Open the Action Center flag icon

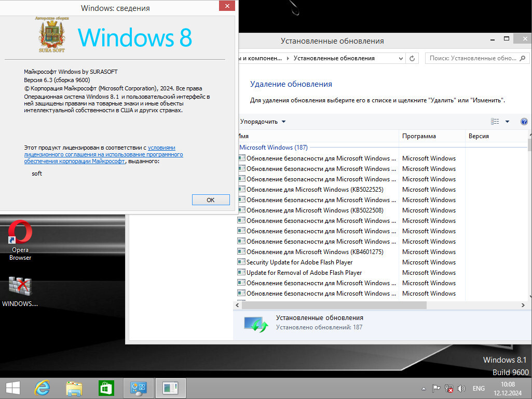coord(436,389)
